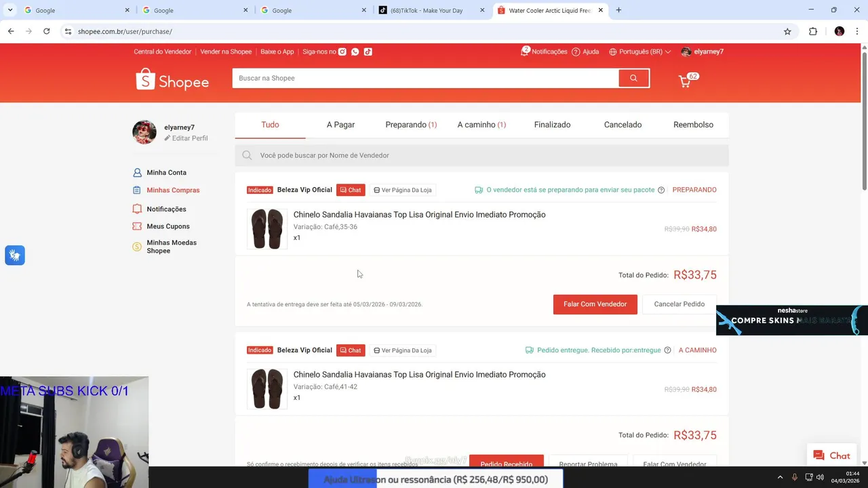Open the tab search dropdown in Chrome
The image size is (868, 488).
coord(10,10)
